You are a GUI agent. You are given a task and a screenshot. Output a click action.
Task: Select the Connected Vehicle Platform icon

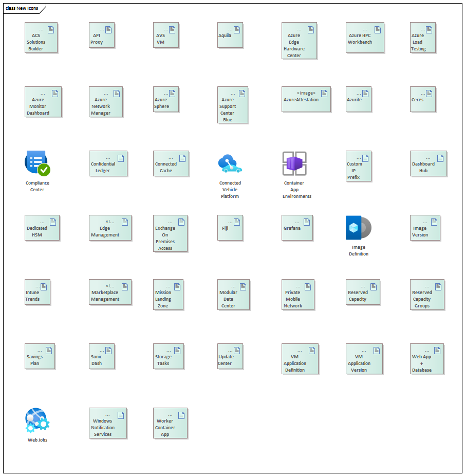[x=230, y=163]
